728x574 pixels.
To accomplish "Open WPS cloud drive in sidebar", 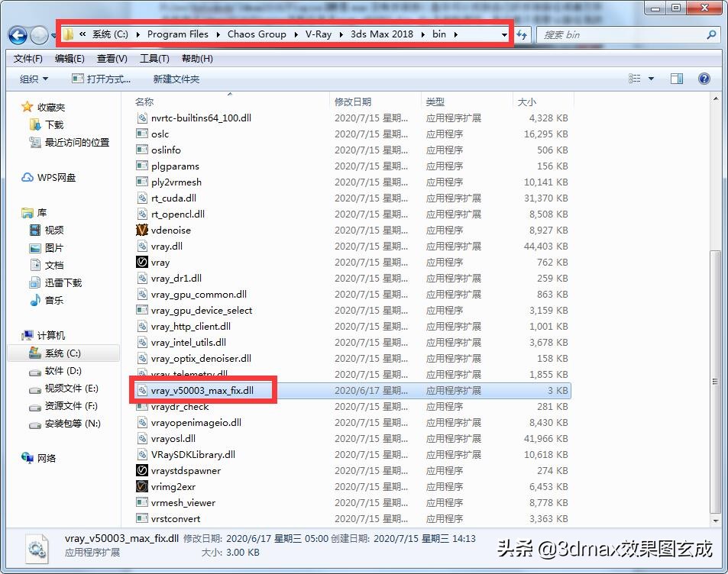I will click(x=48, y=177).
